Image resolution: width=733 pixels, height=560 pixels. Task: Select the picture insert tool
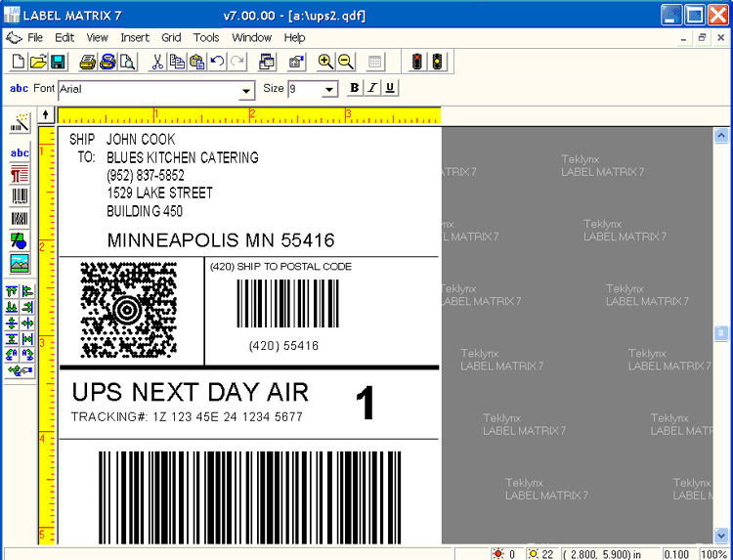[20, 263]
